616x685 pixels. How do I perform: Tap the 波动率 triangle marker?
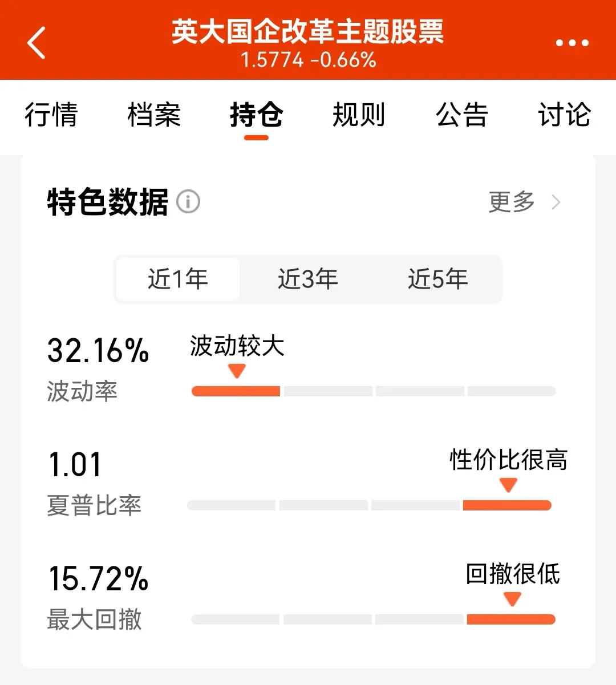(237, 371)
